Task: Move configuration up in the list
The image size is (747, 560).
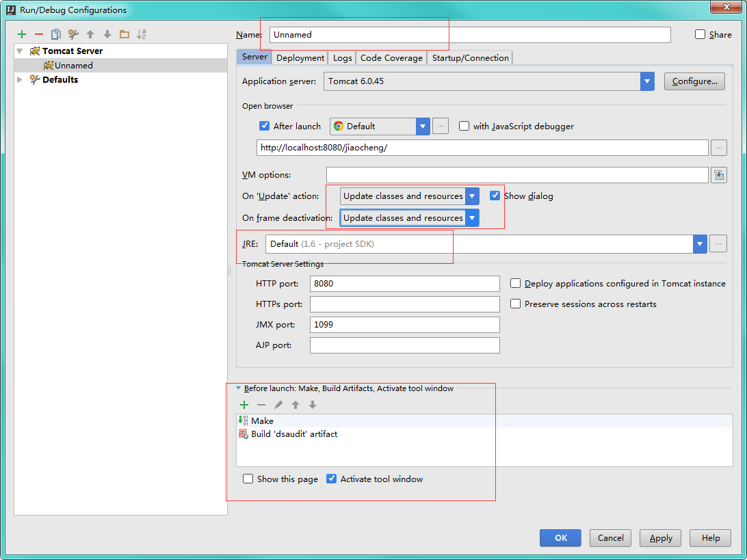Action: 90,34
